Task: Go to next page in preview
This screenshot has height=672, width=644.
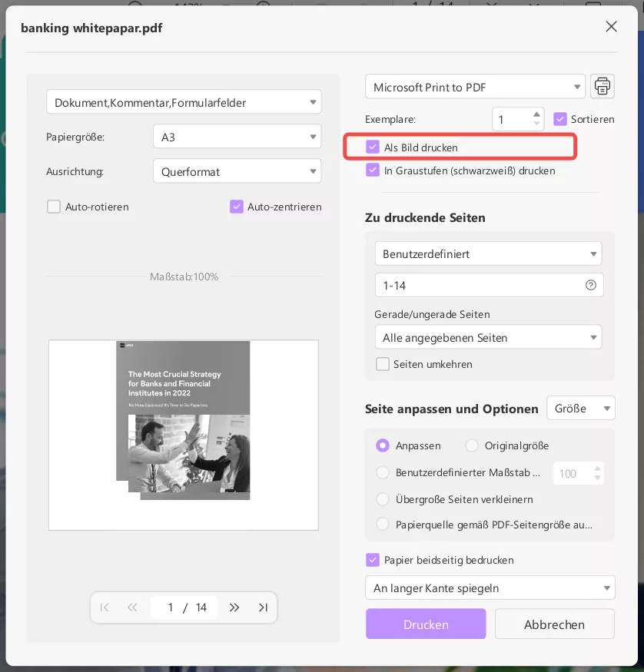Action: click(234, 607)
